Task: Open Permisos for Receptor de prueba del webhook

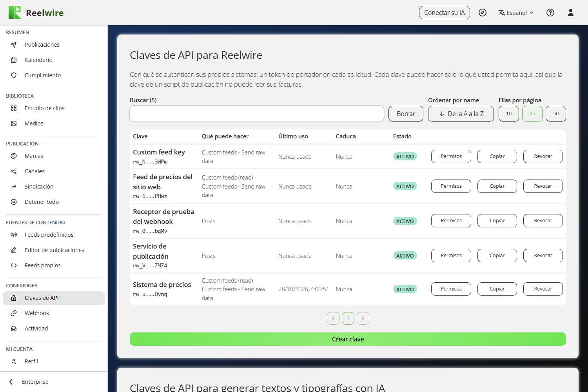Action: coord(451,221)
